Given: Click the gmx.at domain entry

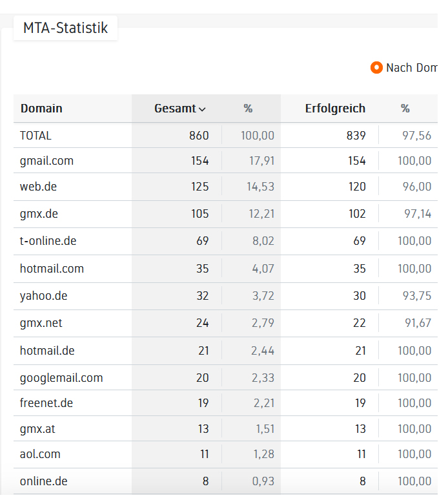Looking at the screenshot, I should (37, 429).
